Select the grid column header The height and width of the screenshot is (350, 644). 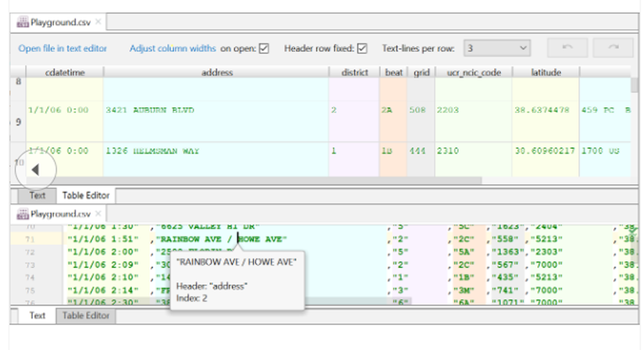point(421,72)
